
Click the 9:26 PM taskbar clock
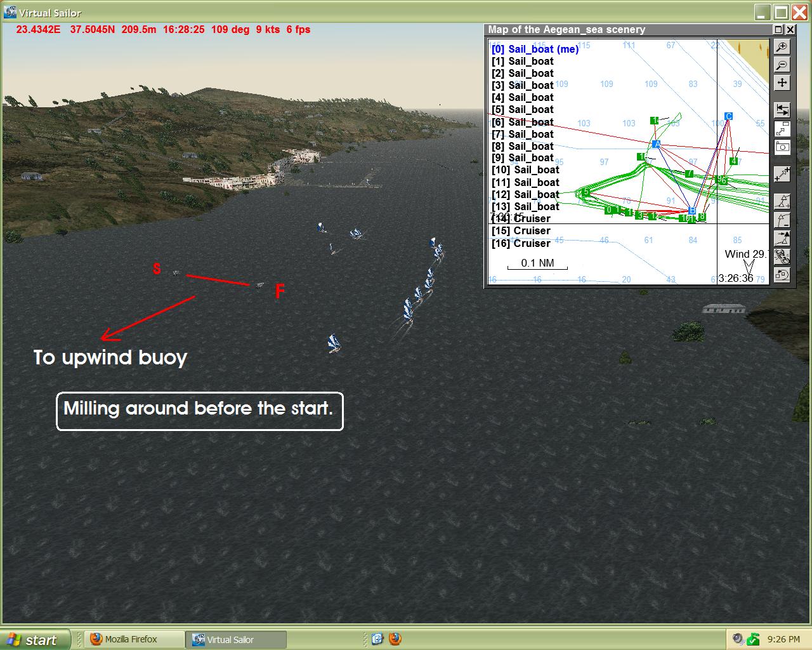[x=784, y=639]
